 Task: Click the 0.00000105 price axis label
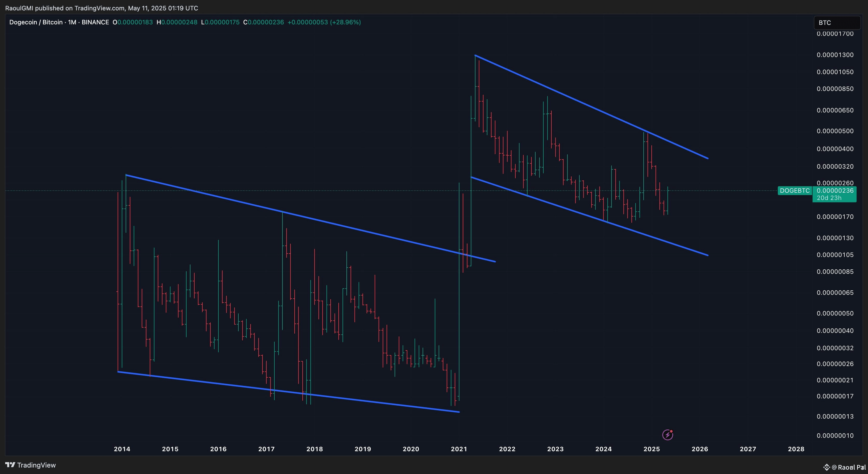click(835, 255)
